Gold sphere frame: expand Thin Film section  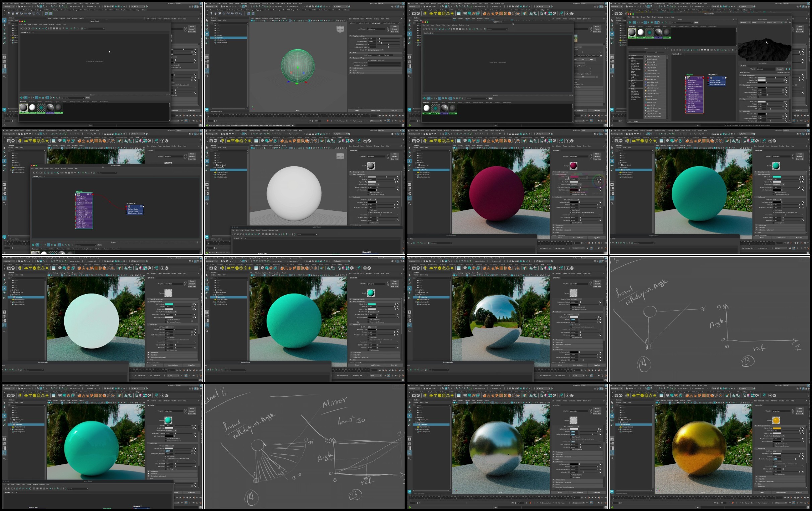[x=780, y=479]
